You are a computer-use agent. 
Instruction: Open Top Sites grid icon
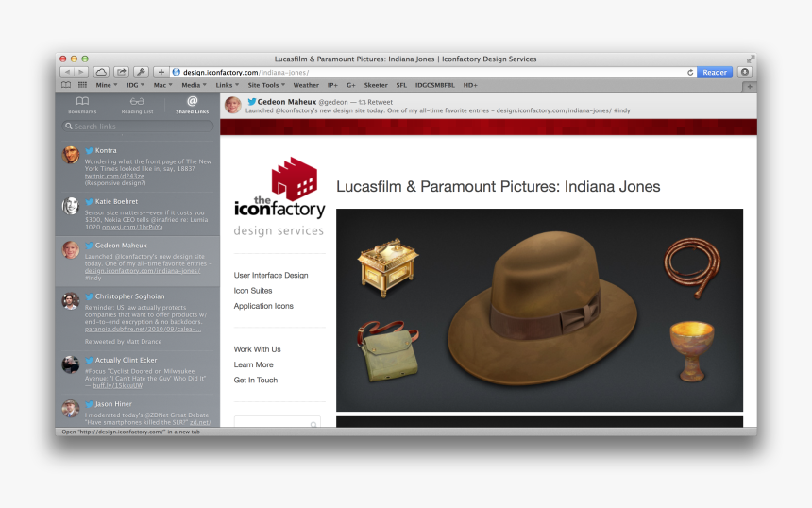[82, 85]
